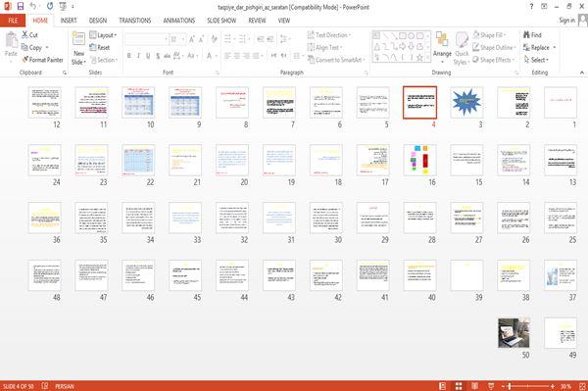
Task: Click the New Slide icon
Action: tap(78, 39)
